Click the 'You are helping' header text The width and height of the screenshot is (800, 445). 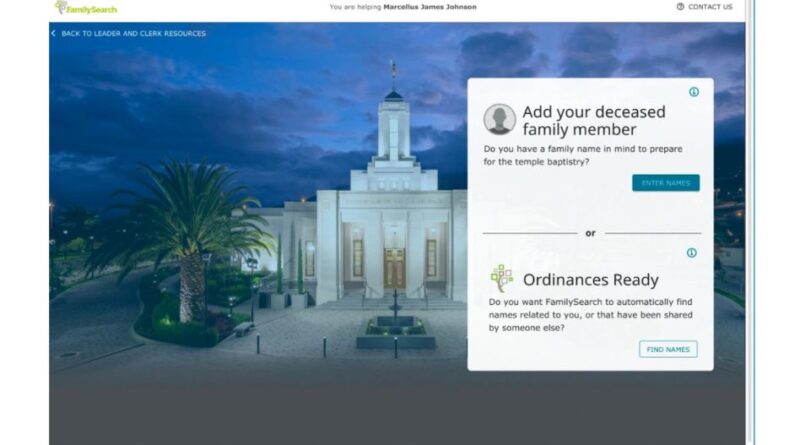pos(355,7)
